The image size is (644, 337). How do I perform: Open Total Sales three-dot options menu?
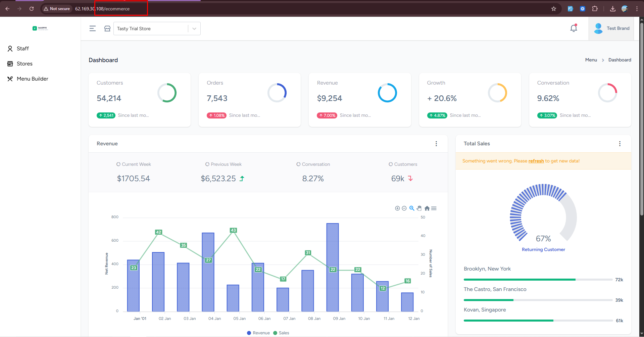(620, 144)
